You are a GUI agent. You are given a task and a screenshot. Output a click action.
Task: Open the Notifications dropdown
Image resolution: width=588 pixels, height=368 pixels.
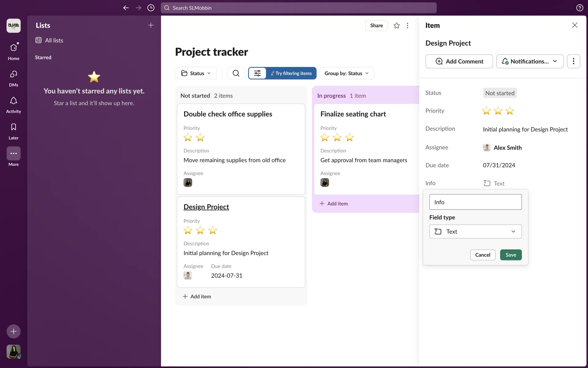[x=530, y=61]
